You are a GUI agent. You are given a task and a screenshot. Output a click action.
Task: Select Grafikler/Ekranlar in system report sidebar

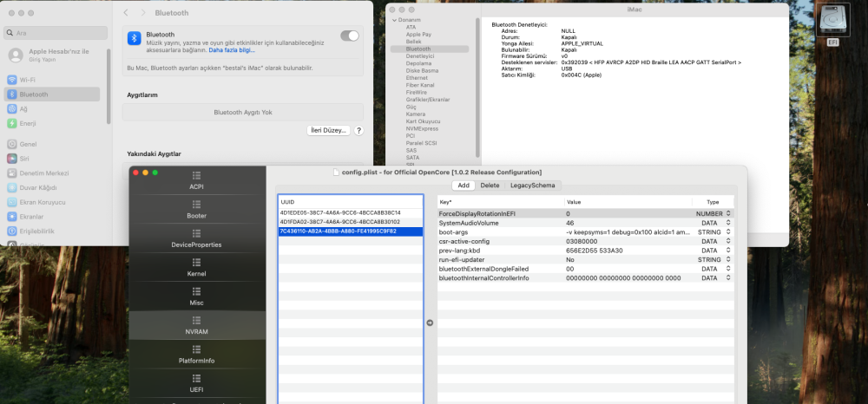pyautogui.click(x=427, y=100)
